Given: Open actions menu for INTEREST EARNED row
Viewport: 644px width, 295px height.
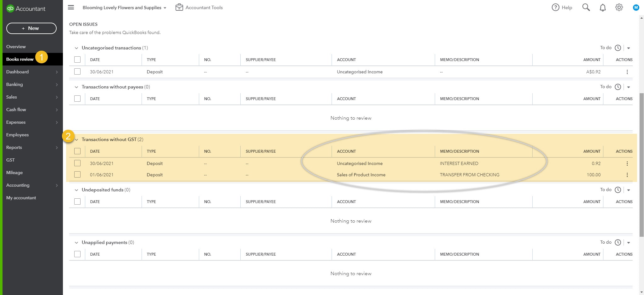Looking at the screenshot, I should [627, 163].
